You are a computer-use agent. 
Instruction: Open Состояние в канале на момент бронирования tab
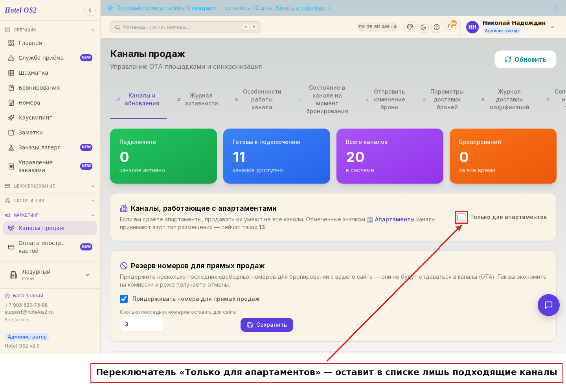point(323,99)
